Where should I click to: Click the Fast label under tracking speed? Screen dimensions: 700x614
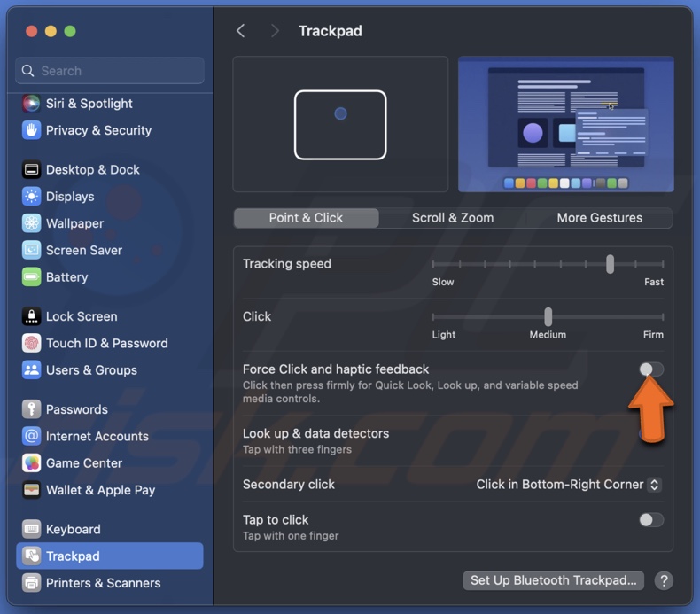tap(654, 282)
